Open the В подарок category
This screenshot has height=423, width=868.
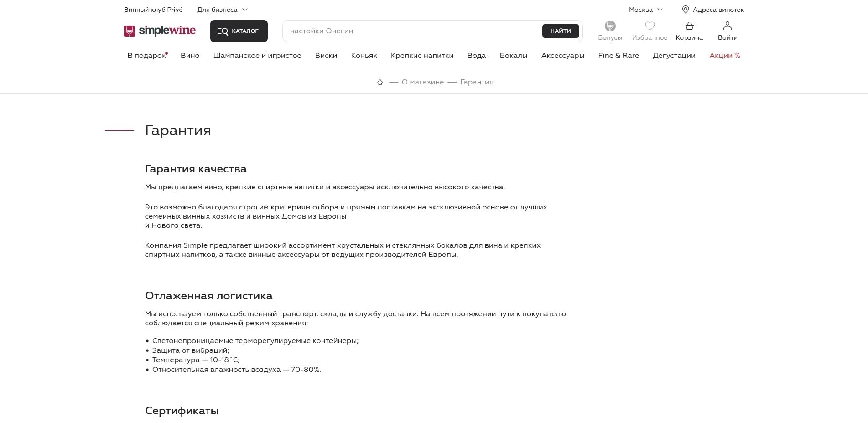146,56
